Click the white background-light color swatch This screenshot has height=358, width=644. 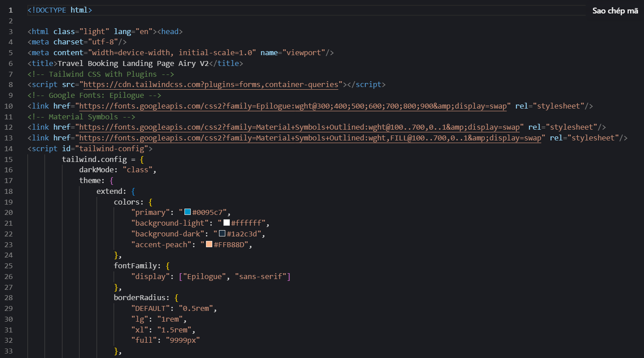pyautogui.click(x=227, y=223)
